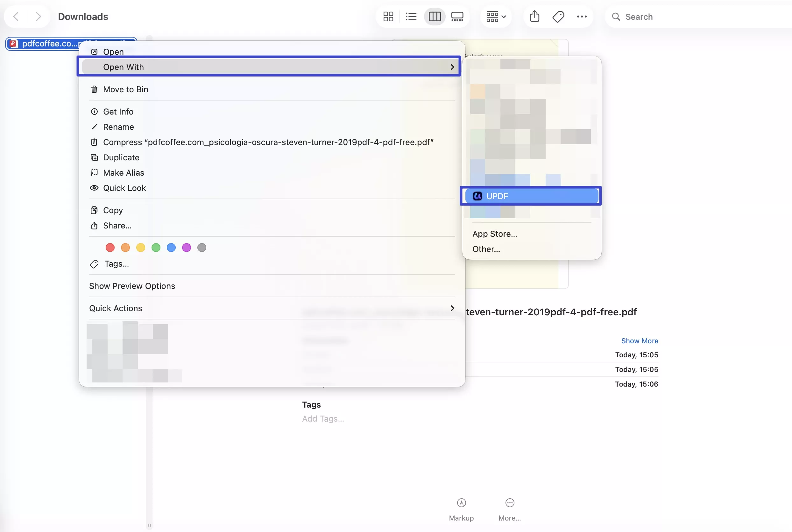
Task: Apply the purple tag color
Action: coord(186,248)
